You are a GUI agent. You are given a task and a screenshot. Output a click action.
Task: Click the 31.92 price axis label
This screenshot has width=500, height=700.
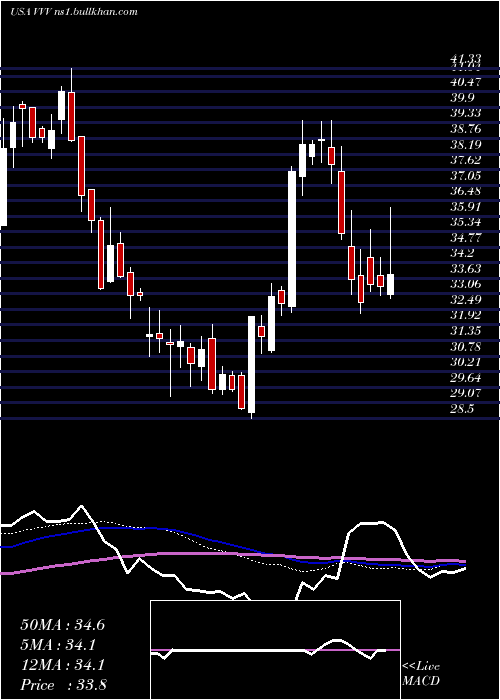point(466,315)
